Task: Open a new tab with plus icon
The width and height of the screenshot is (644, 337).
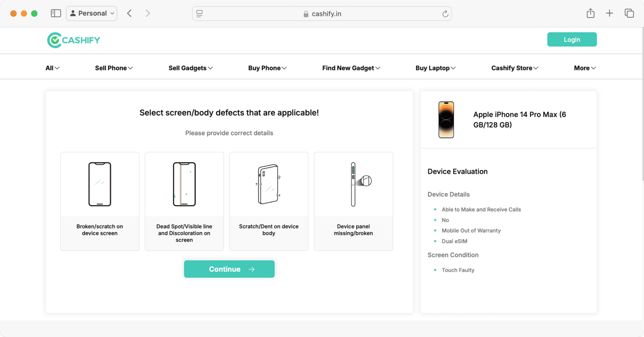Action: (x=610, y=13)
